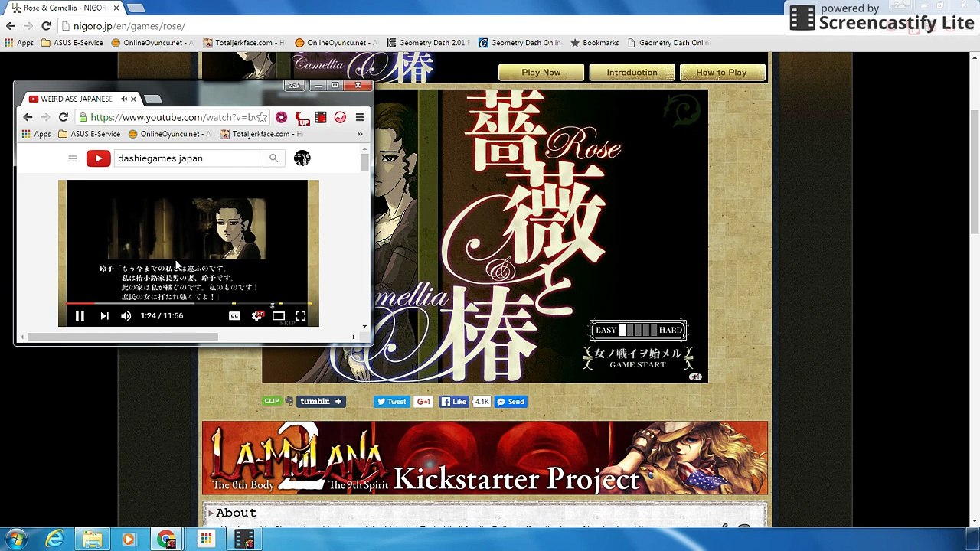Tweet the game page
Viewport: 980px width, 551px height.
click(x=391, y=401)
